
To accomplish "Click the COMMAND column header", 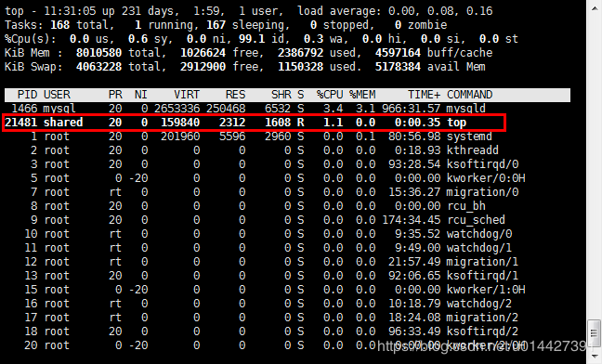I will 469,95.
